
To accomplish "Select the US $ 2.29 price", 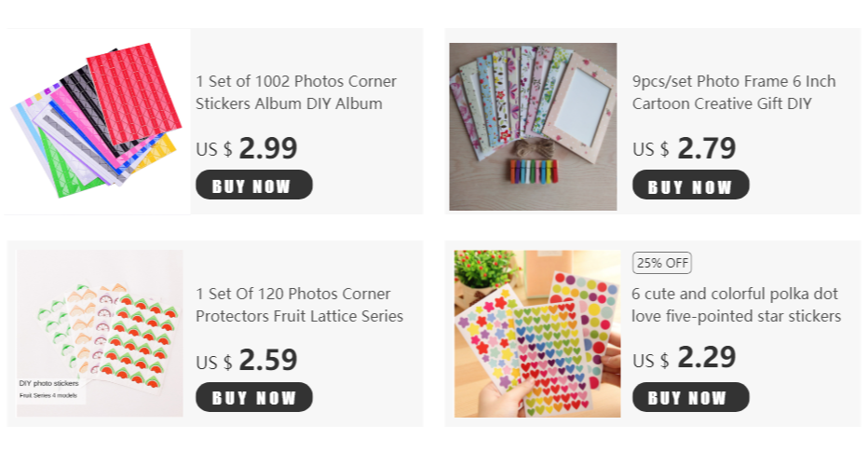I will pyautogui.click(x=685, y=358).
